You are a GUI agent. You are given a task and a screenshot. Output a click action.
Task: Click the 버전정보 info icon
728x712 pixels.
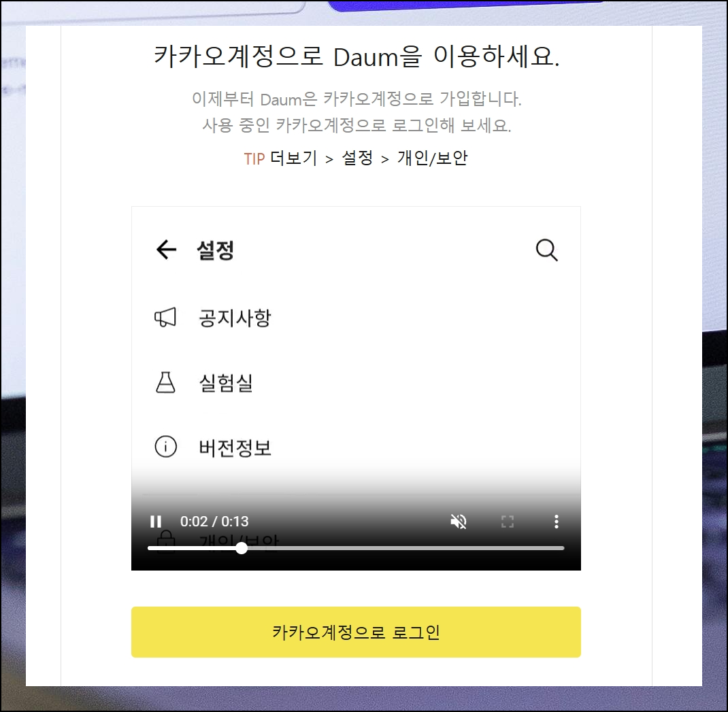[x=165, y=447]
